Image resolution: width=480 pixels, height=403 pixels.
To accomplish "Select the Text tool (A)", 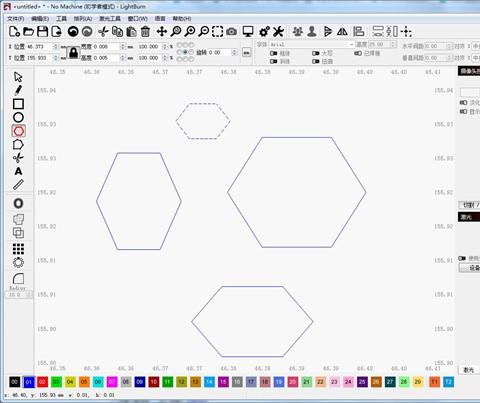I will tap(18, 171).
